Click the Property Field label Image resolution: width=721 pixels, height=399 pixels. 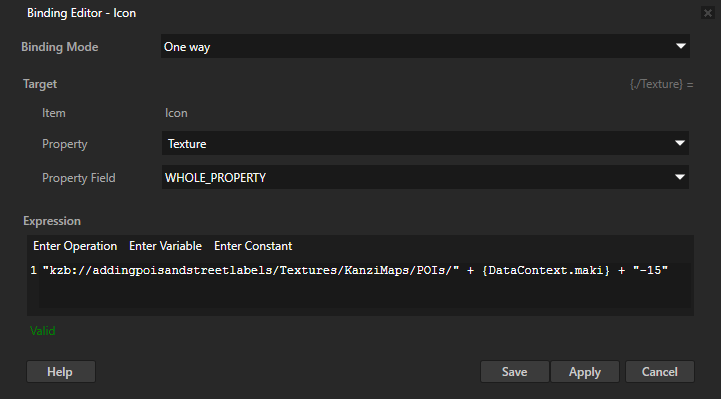(x=79, y=178)
